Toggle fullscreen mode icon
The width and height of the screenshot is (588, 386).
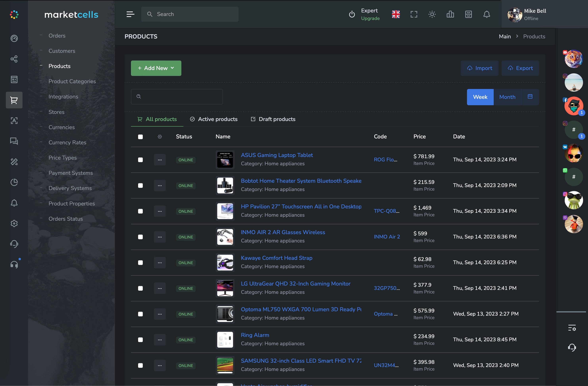(414, 14)
